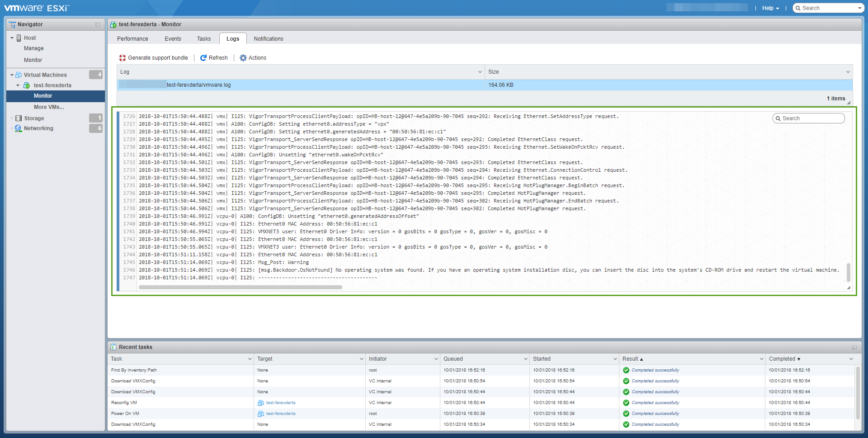Viewport: 868px width, 438px height.
Task: Select the Storage item in the Navigator
Action: 33,118
